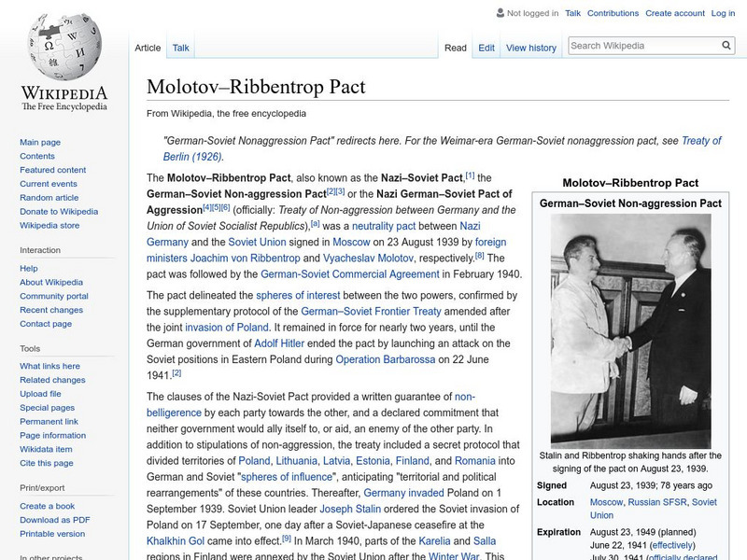
Task: Open Community portal
Action: click(x=54, y=296)
